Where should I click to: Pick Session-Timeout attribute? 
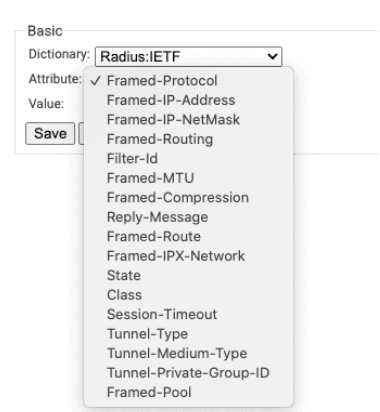189,314
